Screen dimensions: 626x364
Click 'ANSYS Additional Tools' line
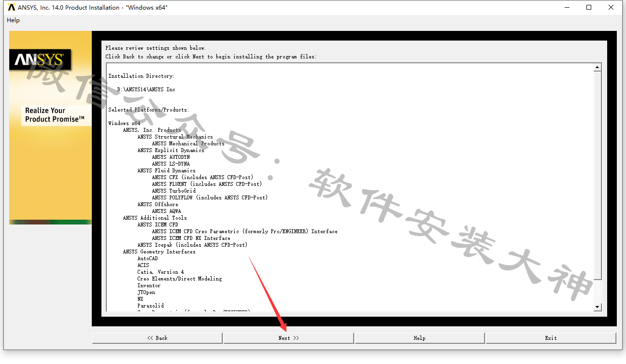tap(155, 218)
